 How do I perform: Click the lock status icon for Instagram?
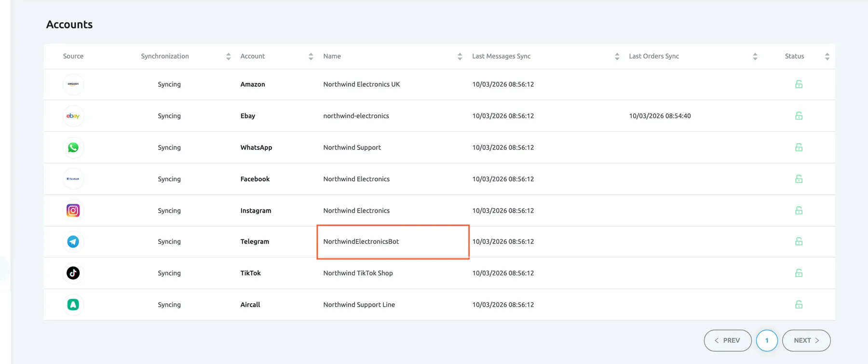coord(799,211)
